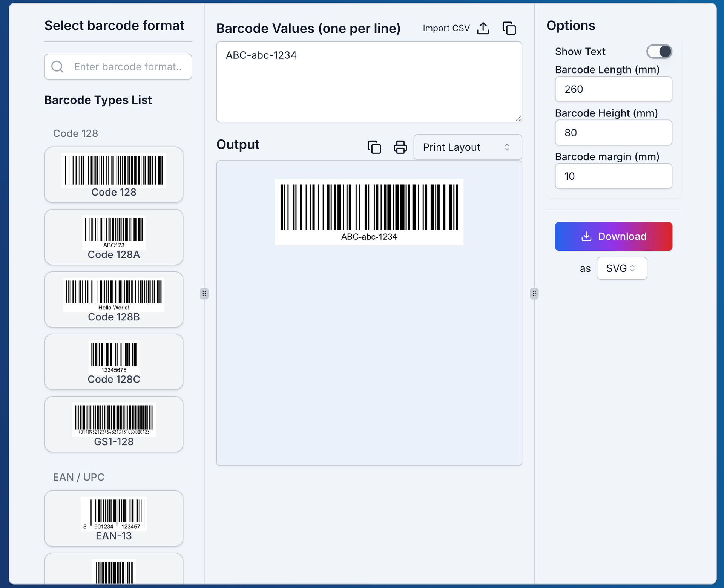The image size is (724, 588).
Task: Choose the EAN-13 barcode format
Action: [114, 518]
